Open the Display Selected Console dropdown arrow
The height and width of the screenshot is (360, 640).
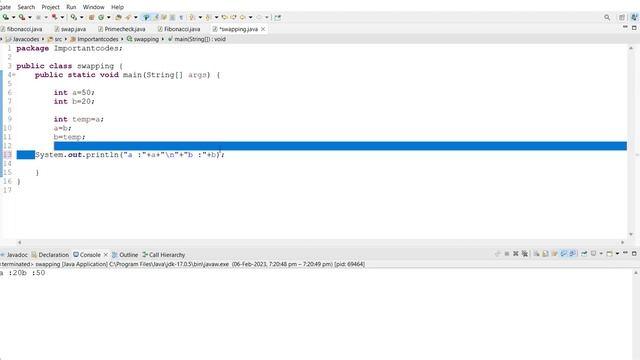(x=601, y=254)
